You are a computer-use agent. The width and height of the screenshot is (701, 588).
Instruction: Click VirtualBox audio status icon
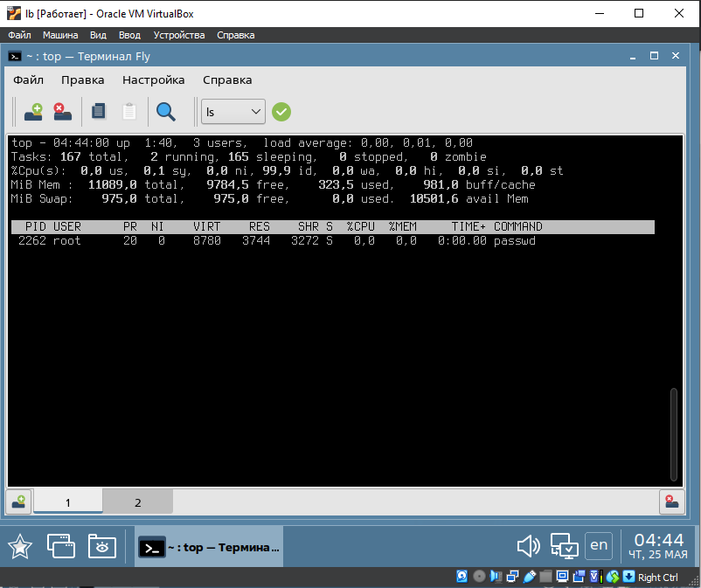coord(496,577)
